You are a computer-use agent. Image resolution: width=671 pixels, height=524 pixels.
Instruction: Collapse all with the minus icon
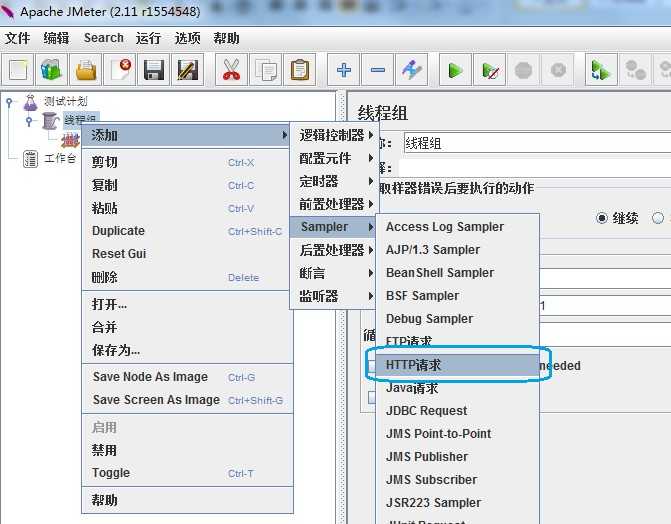coord(377,69)
